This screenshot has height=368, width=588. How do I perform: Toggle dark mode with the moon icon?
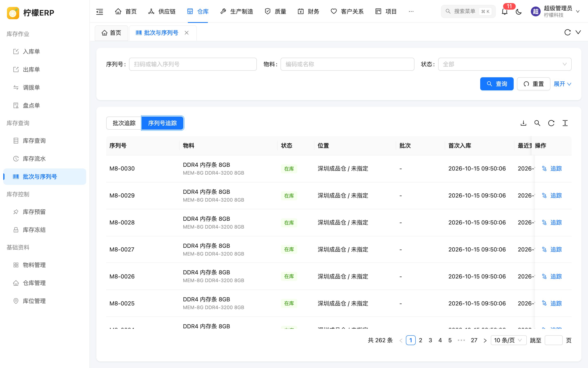(x=519, y=11)
